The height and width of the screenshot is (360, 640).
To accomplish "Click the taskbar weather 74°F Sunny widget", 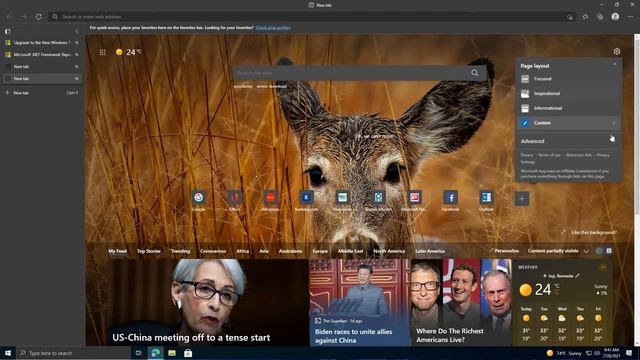I will tap(564, 353).
